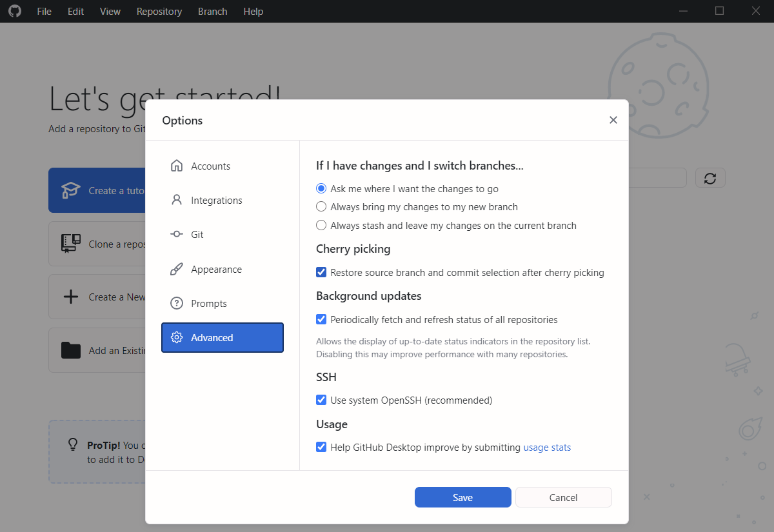Click the GitHub octocat logo
This screenshot has width=774, height=532.
14,11
